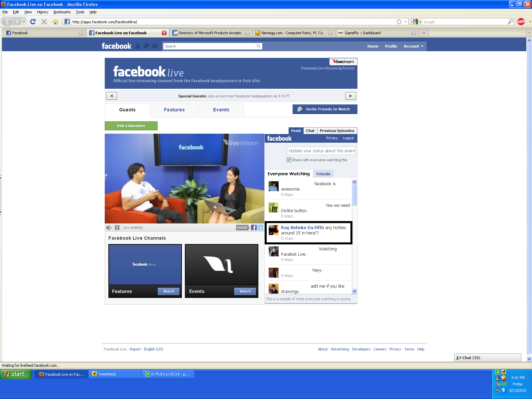Open the Report link in footer

coord(135,349)
